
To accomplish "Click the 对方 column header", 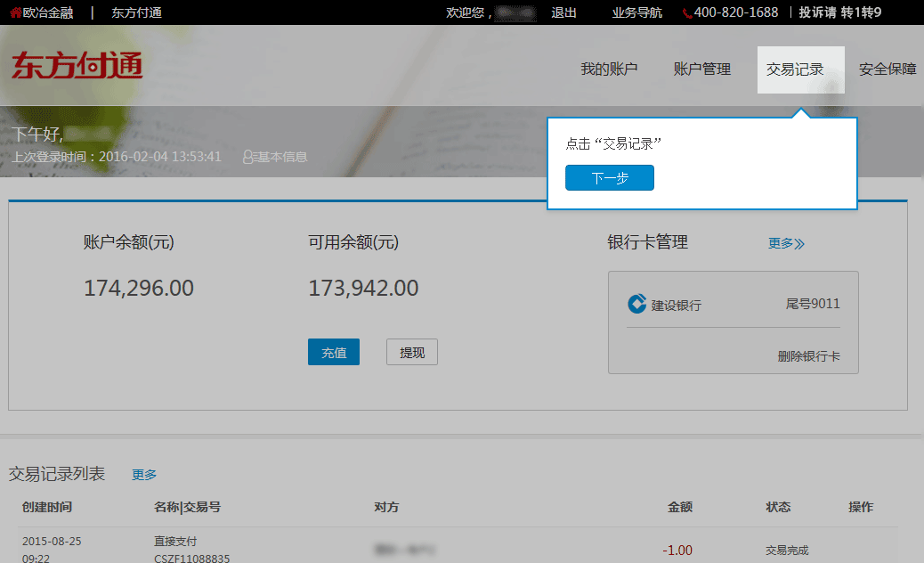I will point(386,507).
